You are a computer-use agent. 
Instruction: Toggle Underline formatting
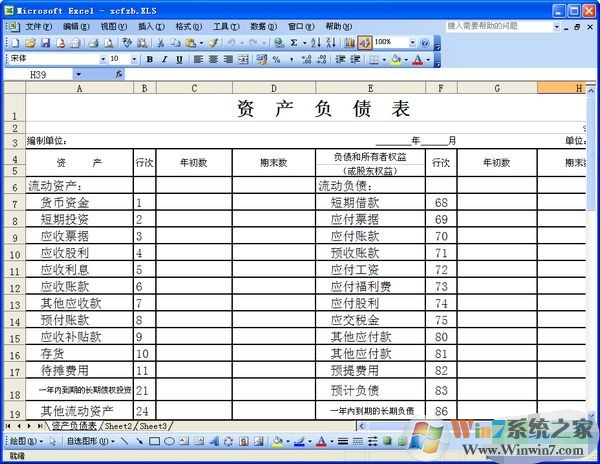click(x=179, y=59)
